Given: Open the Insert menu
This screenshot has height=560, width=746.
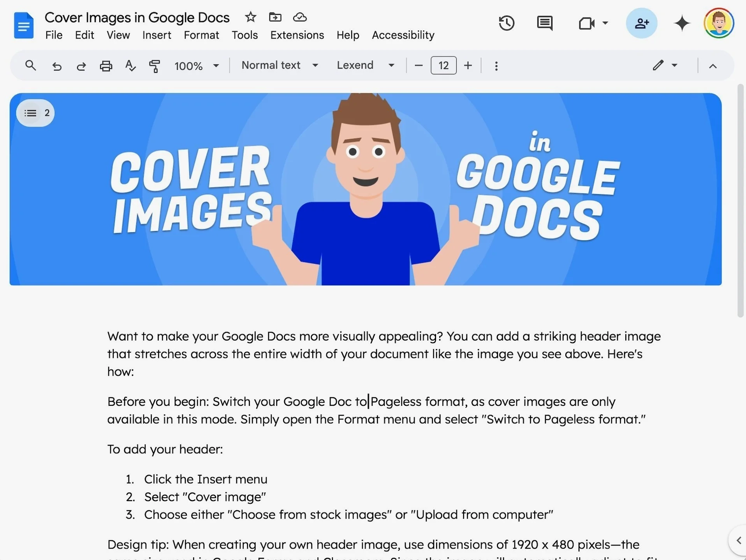Looking at the screenshot, I should 157,35.
